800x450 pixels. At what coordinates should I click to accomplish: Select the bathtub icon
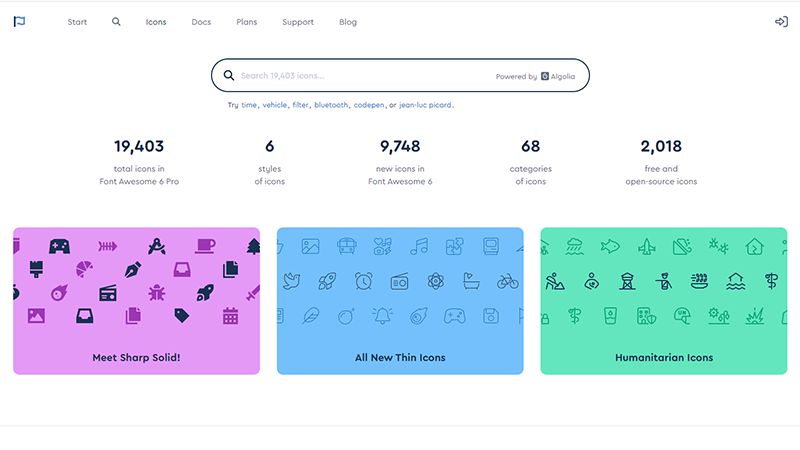[x=471, y=281]
